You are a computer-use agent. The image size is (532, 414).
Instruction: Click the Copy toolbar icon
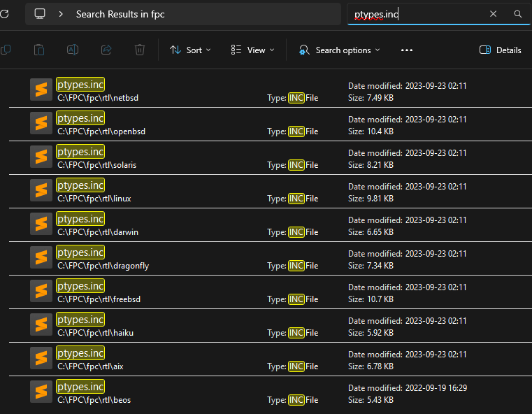click(6, 50)
